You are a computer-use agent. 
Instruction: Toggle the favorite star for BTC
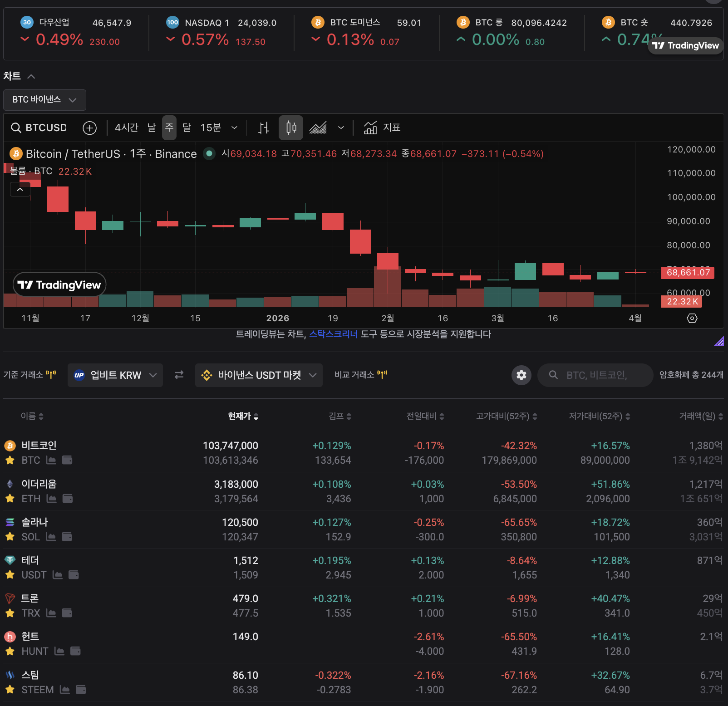coord(10,461)
